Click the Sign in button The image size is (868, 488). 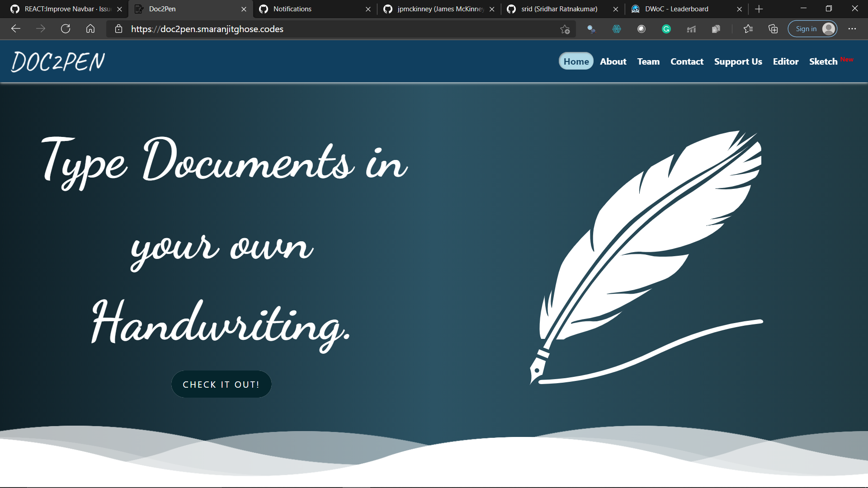812,28
